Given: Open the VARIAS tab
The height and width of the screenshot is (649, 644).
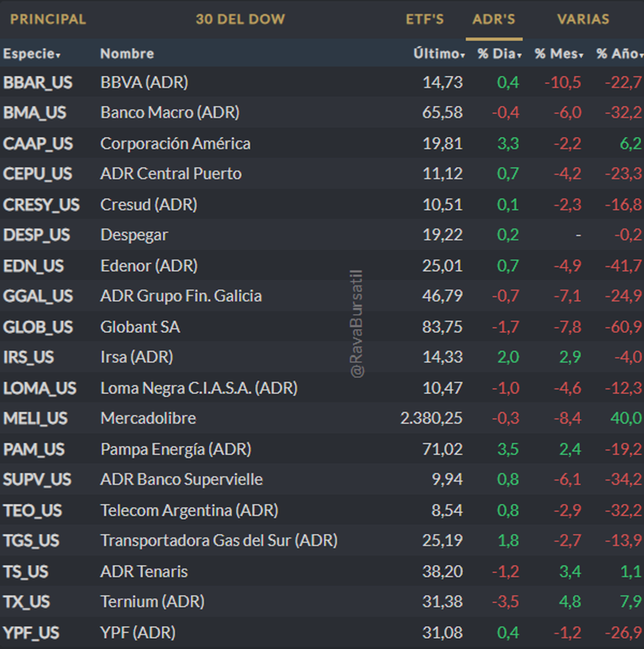Looking at the screenshot, I should point(583,19).
